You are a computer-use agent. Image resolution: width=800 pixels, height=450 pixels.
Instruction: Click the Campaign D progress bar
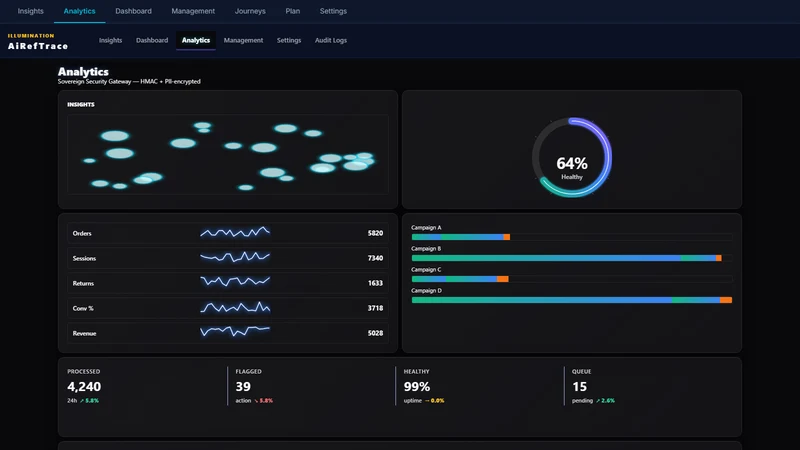572,300
